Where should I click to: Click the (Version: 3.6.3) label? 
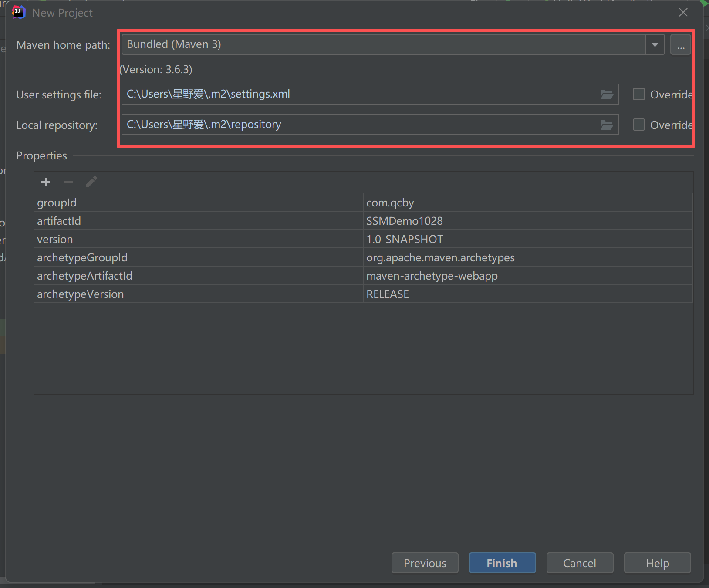pos(156,70)
